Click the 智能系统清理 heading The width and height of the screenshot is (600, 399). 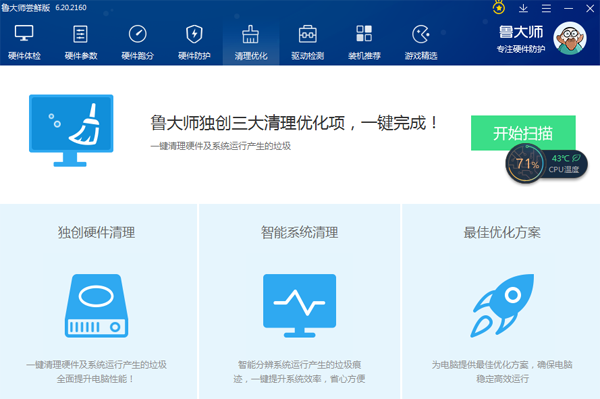299,233
